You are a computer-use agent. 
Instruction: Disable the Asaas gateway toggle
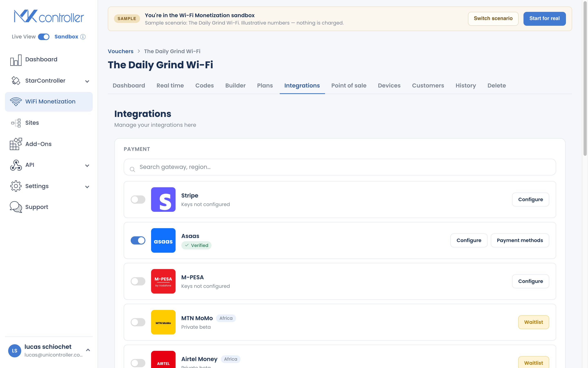click(138, 240)
